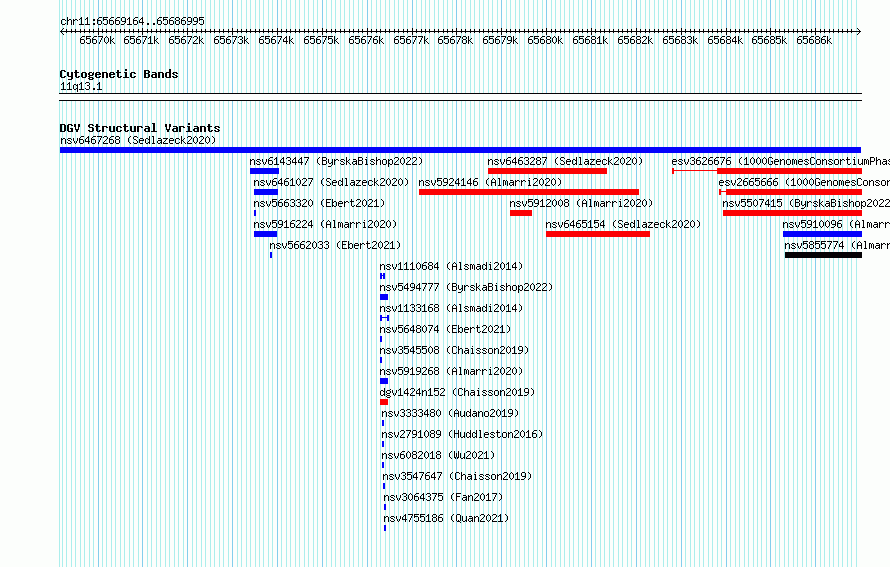Open nsv5507415 (ByrskaBishop2022) label

pyautogui.click(x=806, y=203)
